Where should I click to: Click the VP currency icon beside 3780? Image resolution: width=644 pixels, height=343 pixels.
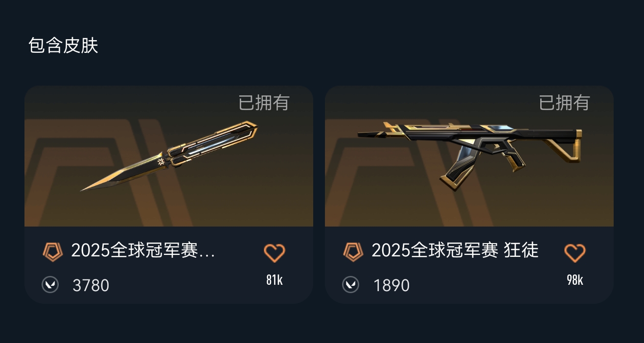point(50,284)
